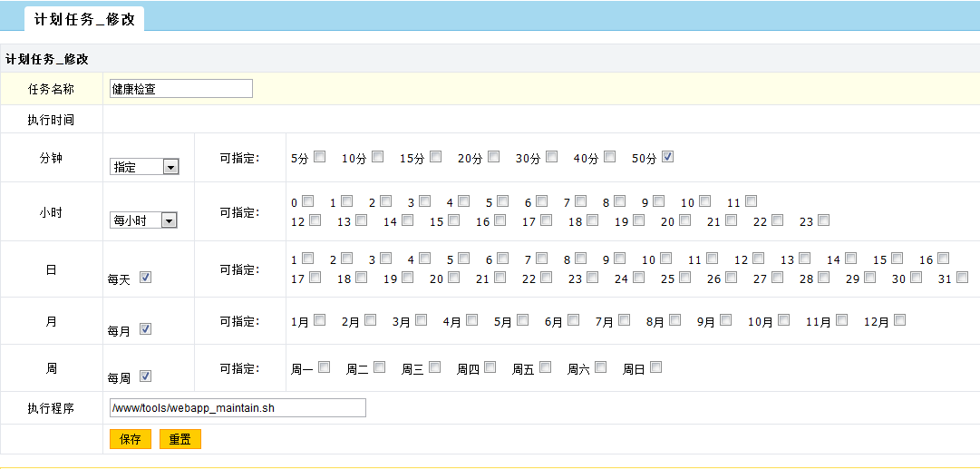Select hour 0 checkbox
The height and width of the screenshot is (469, 980).
308,201
